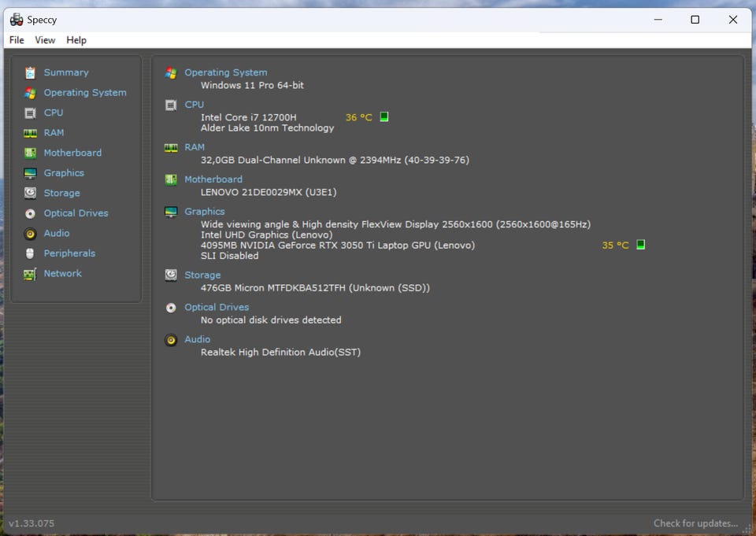Click the board icon beside Motherboard heading
Image resolution: width=756 pixels, height=536 pixels.
[x=171, y=179]
